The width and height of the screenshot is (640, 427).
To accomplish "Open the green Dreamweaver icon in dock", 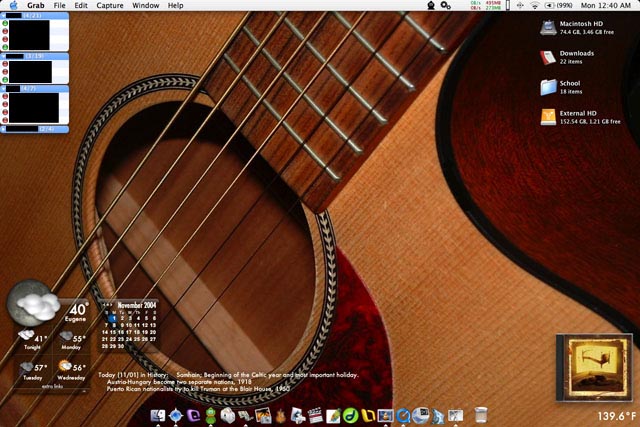I will click(350, 416).
